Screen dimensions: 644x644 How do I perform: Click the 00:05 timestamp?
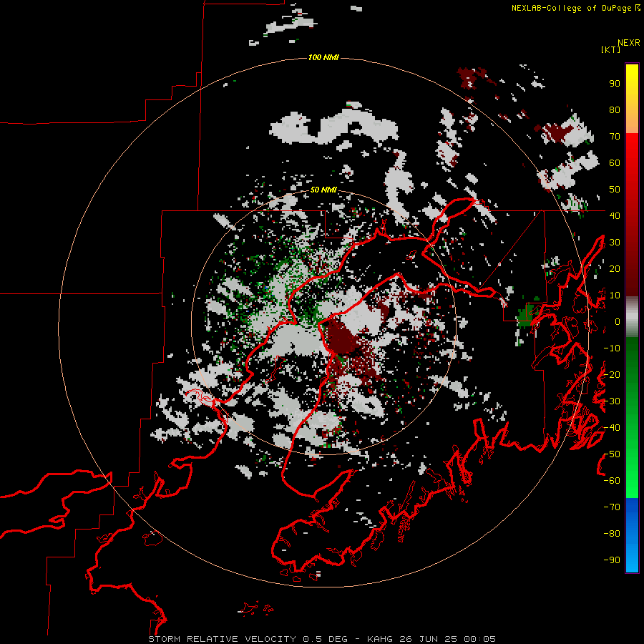[479, 639]
